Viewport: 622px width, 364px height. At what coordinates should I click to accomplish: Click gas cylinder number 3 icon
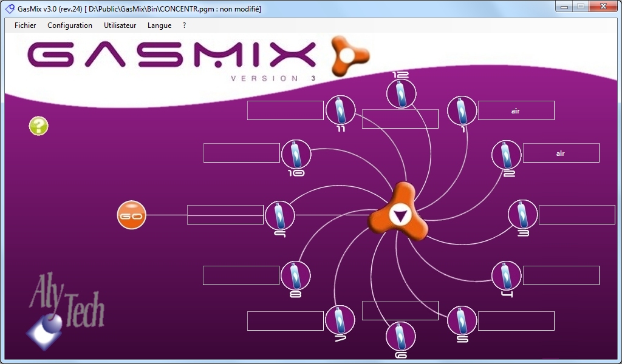(x=522, y=214)
